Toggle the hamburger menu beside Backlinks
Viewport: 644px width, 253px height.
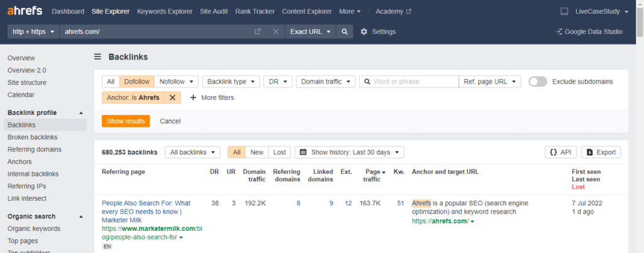click(x=97, y=57)
